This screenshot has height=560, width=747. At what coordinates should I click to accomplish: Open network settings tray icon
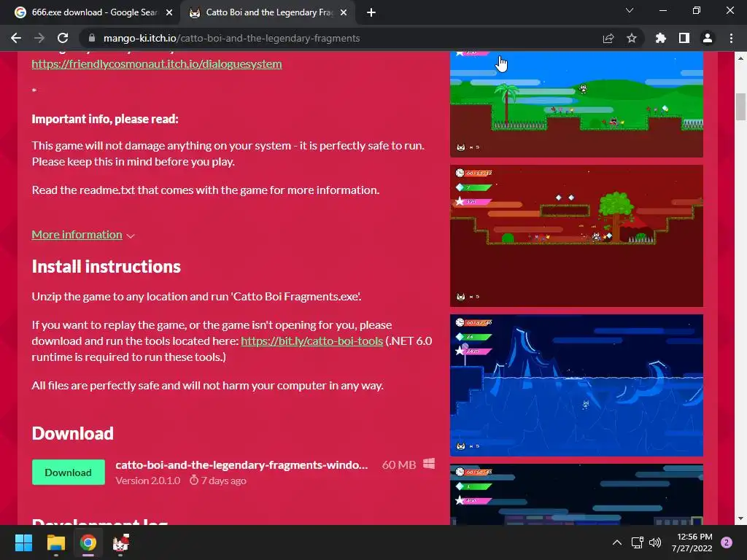click(637, 542)
